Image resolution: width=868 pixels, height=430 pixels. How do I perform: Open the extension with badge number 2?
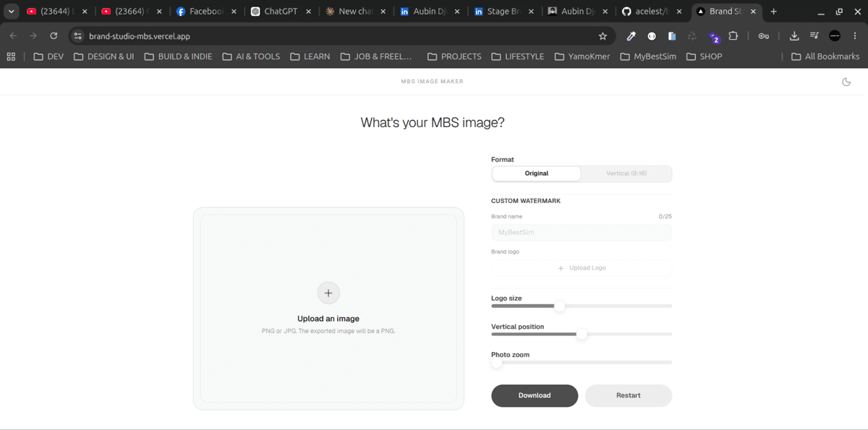tap(713, 36)
